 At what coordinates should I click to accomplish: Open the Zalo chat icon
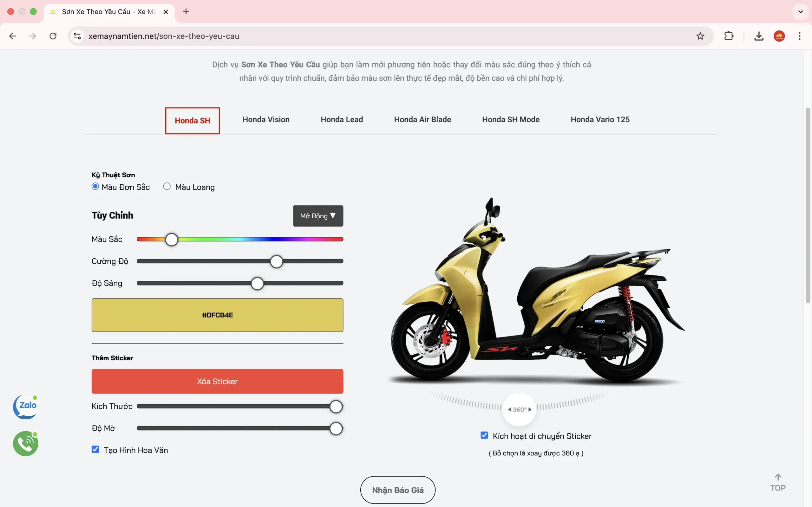coord(25,407)
